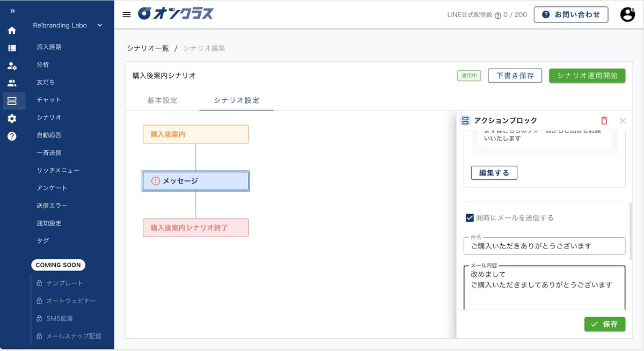Click the 下書き保存 button
Image resolution: width=644 pixels, height=351 pixels.
click(514, 75)
